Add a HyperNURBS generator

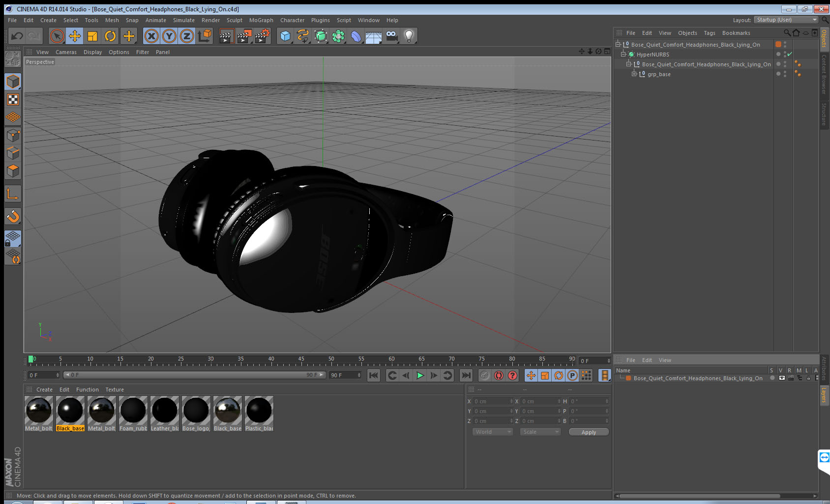[x=321, y=36]
